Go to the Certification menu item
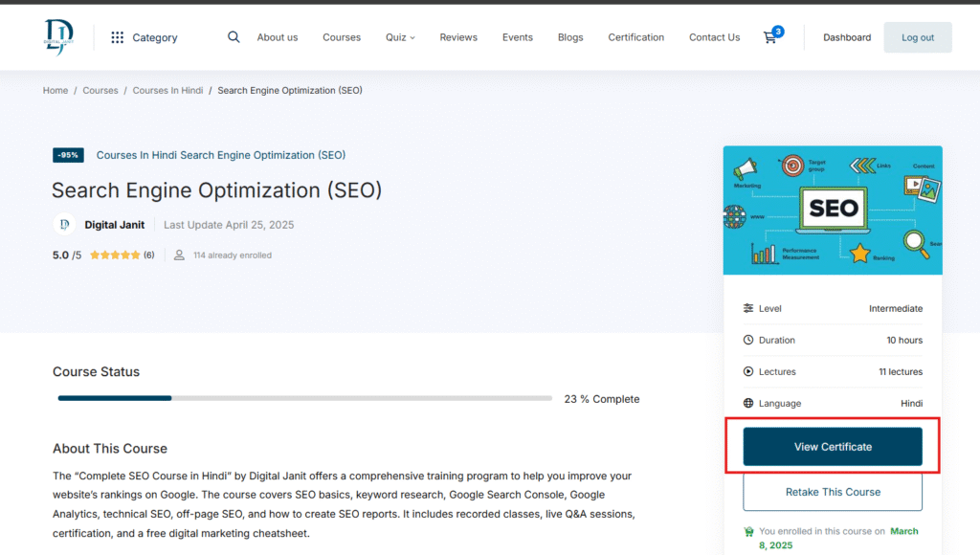Image resolution: width=980 pixels, height=555 pixels. 635,37
